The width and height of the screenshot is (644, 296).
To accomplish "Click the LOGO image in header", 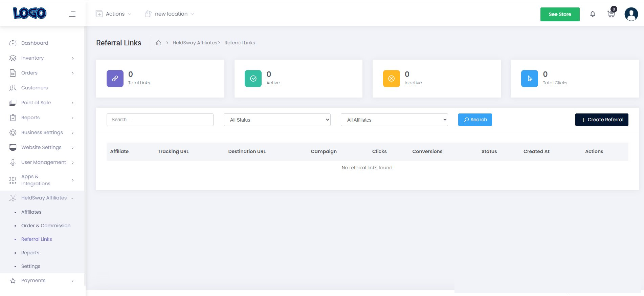I will pyautogui.click(x=30, y=13).
